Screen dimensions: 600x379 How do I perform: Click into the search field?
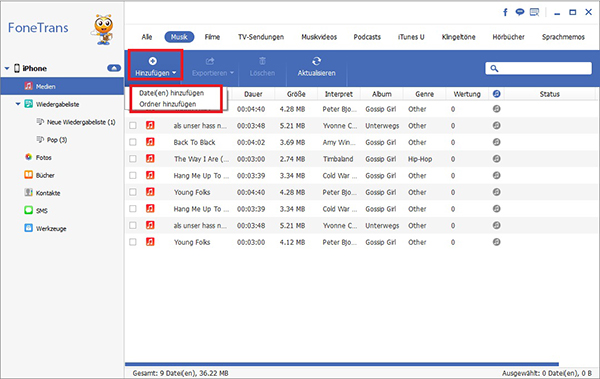(x=538, y=69)
